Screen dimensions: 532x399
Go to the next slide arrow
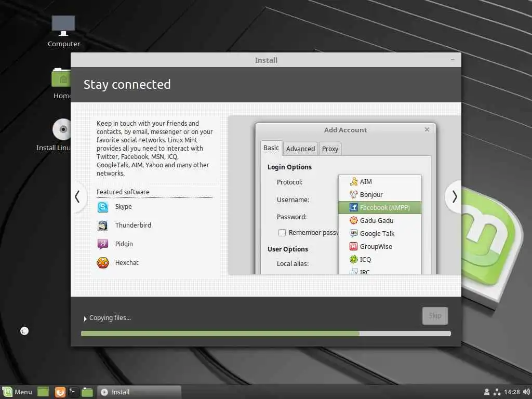click(x=455, y=197)
